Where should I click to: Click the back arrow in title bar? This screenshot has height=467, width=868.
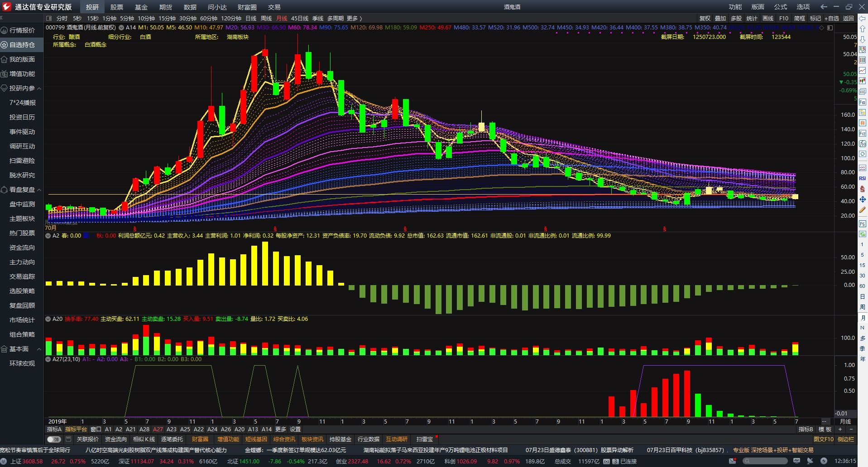click(824, 7)
